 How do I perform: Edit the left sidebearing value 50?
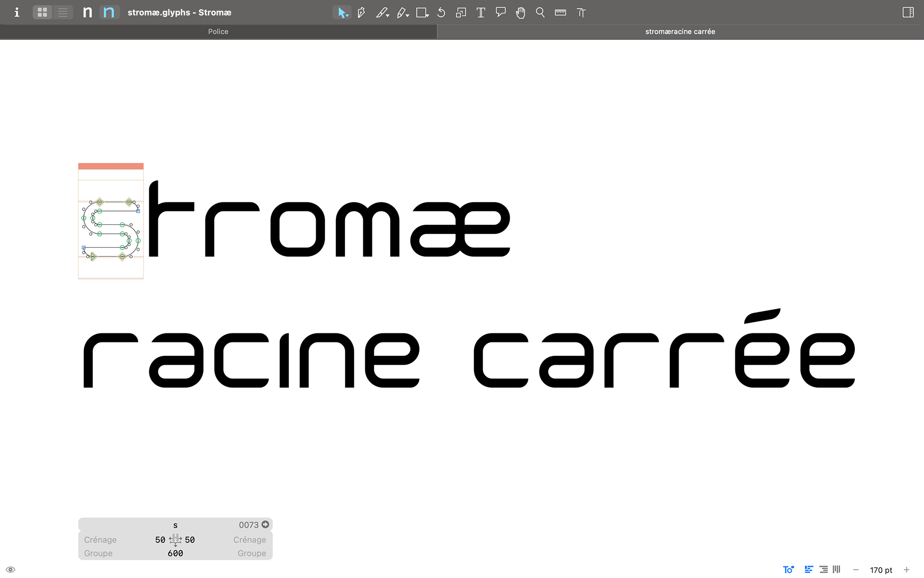pyautogui.click(x=160, y=540)
